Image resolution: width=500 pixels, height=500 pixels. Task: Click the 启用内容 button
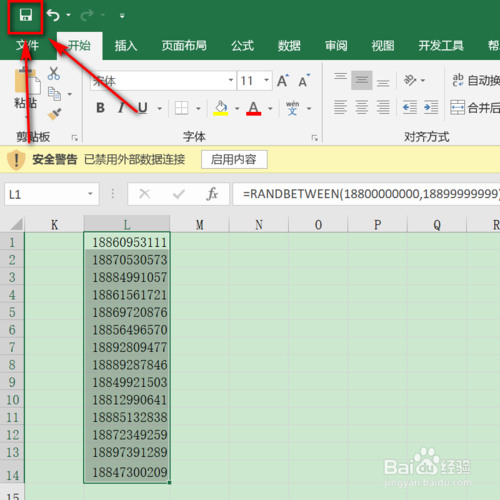(x=234, y=159)
